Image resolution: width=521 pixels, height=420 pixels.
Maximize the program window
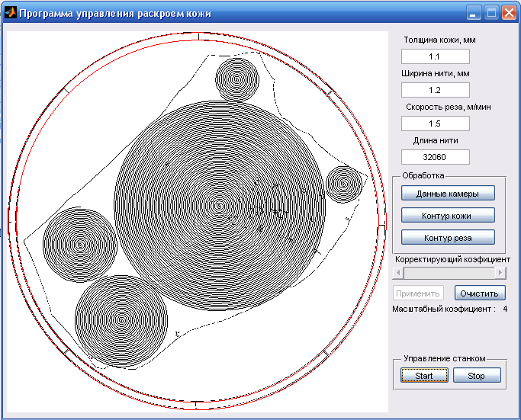pyautogui.click(x=491, y=13)
